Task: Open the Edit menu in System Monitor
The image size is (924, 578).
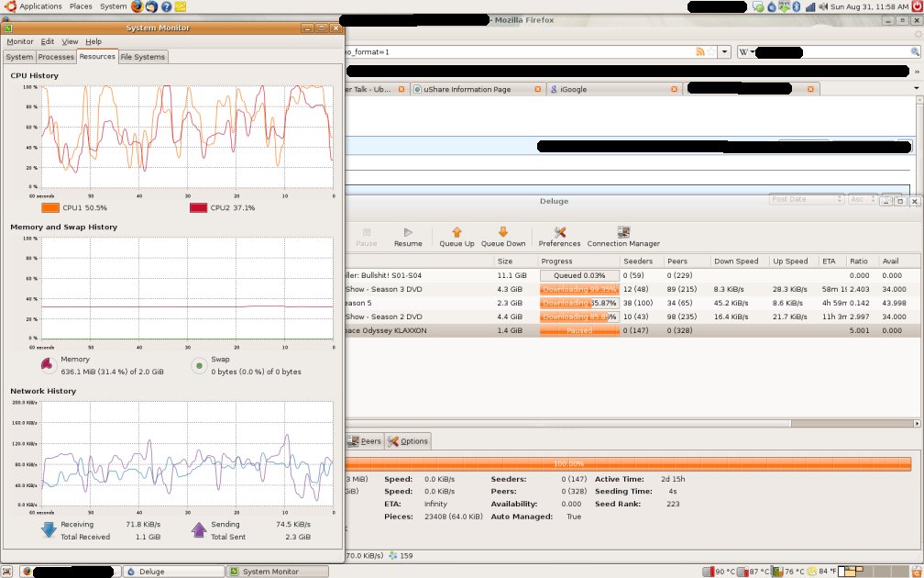Action: pyautogui.click(x=48, y=42)
